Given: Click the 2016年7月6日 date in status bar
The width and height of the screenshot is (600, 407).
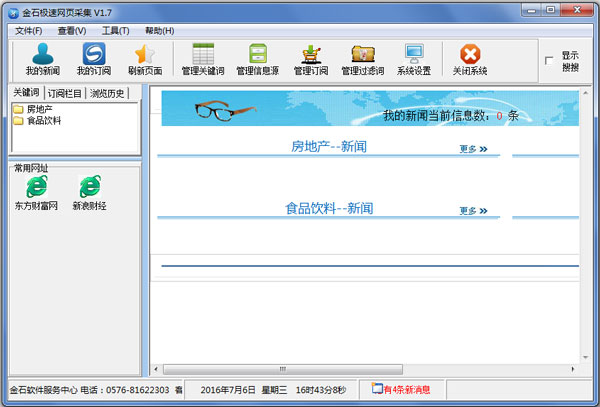Looking at the screenshot, I should pos(228,390).
